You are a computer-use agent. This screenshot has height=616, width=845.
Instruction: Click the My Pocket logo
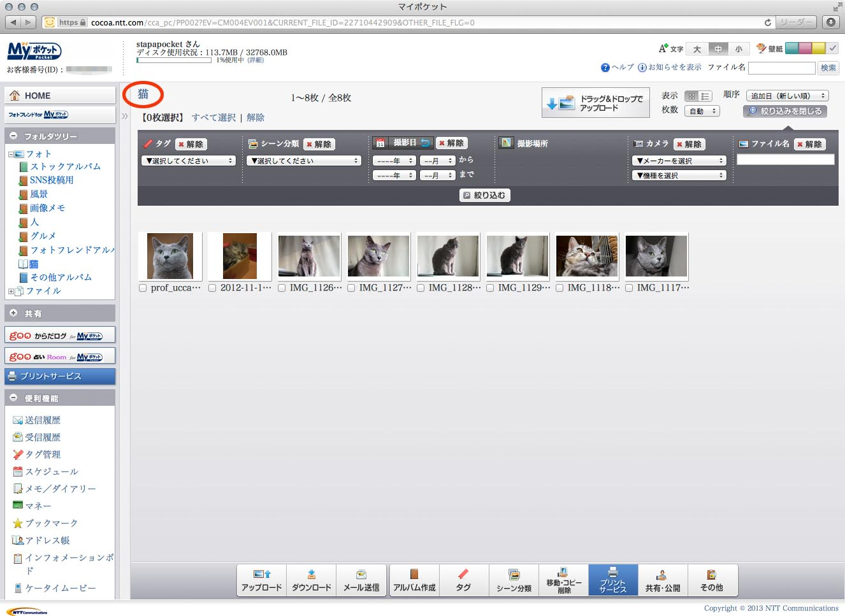coord(34,50)
